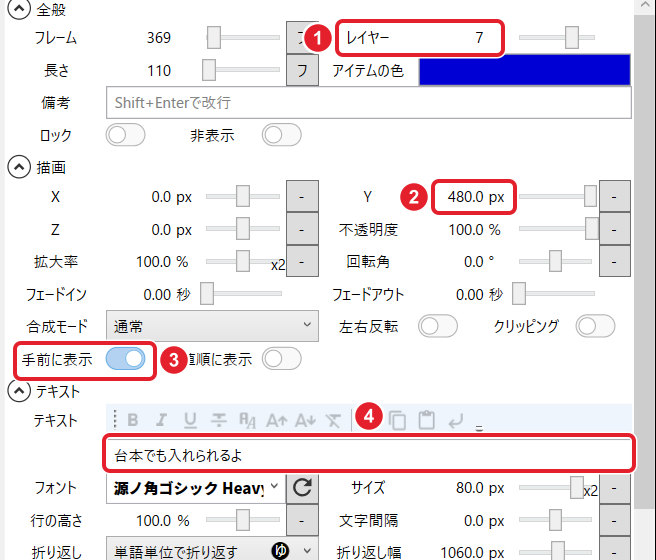
Task: Toggle the 左右反転 switch
Action: click(438, 326)
